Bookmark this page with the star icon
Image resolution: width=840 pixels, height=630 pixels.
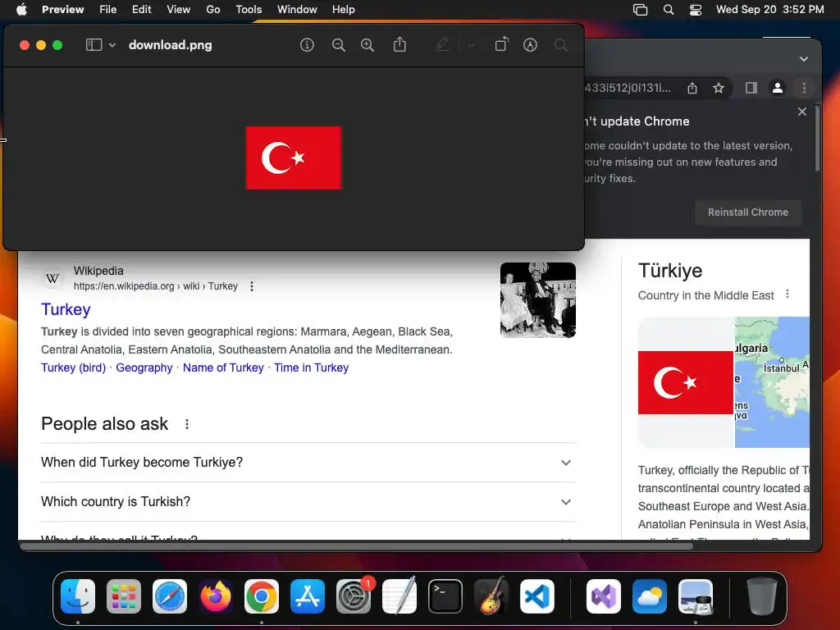coord(719,88)
